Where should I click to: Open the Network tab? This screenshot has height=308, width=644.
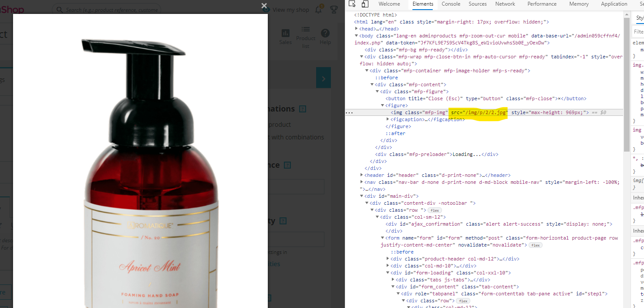pyautogui.click(x=505, y=4)
